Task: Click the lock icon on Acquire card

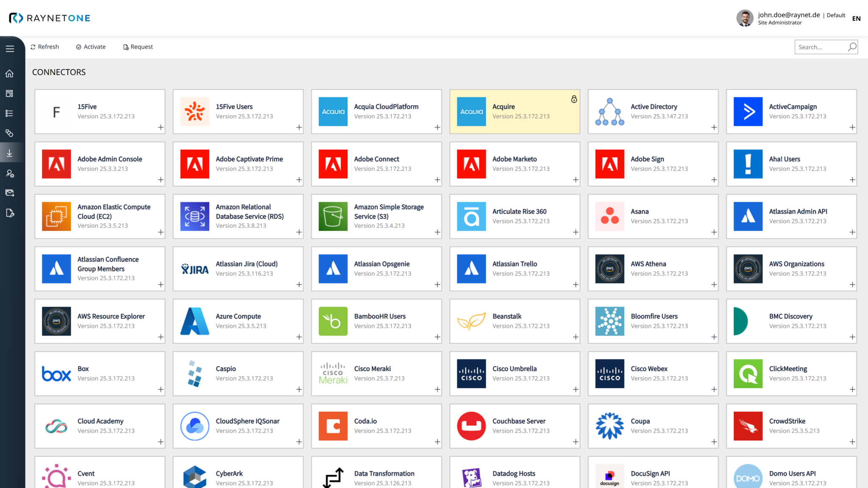Action: pos(574,99)
